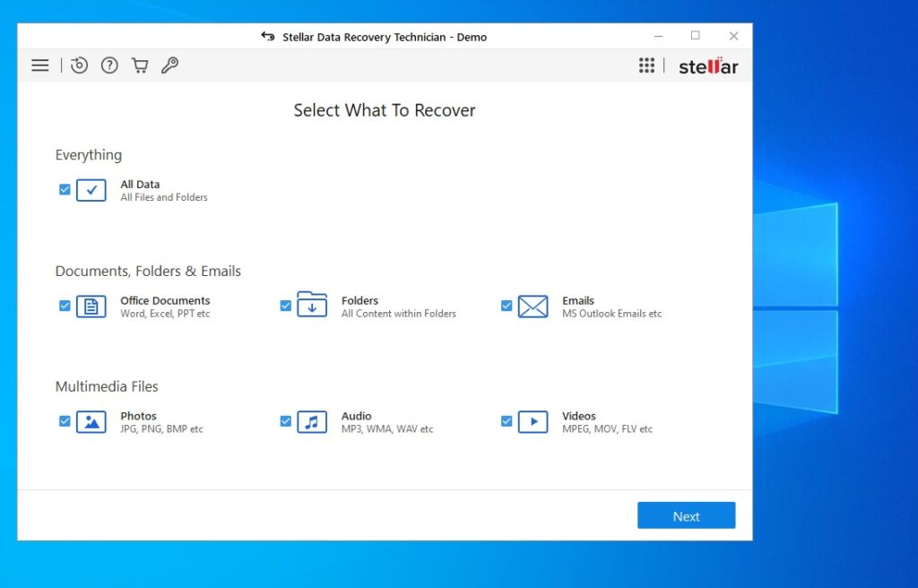Maximize the Stellar Data Recovery window
This screenshot has width=918, height=588.
pyautogui.click(x=695, y=36)
